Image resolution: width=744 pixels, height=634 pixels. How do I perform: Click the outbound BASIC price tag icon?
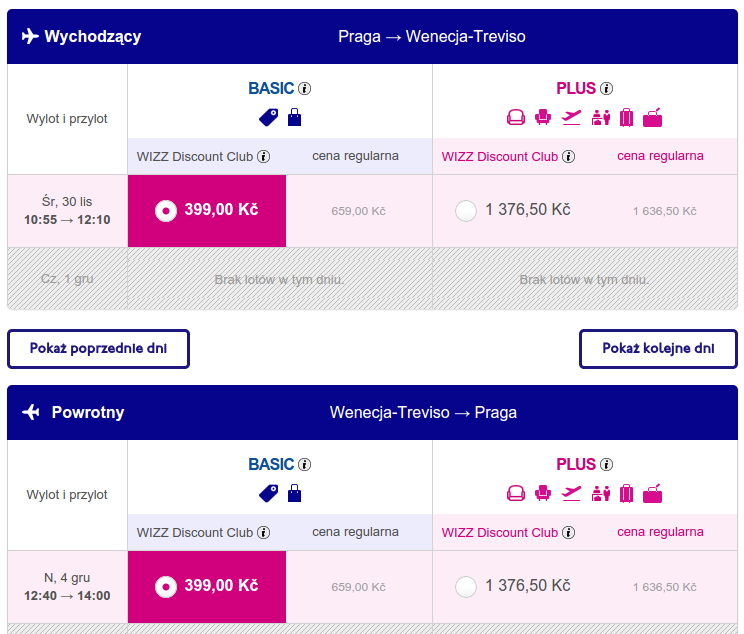tap(269, 117)
